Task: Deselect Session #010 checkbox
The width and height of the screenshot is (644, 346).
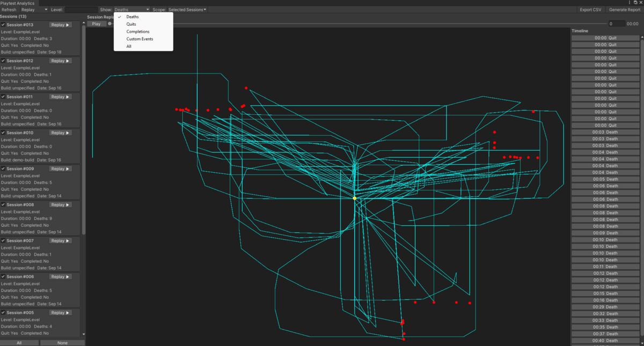Action: (x=3, y=132)
